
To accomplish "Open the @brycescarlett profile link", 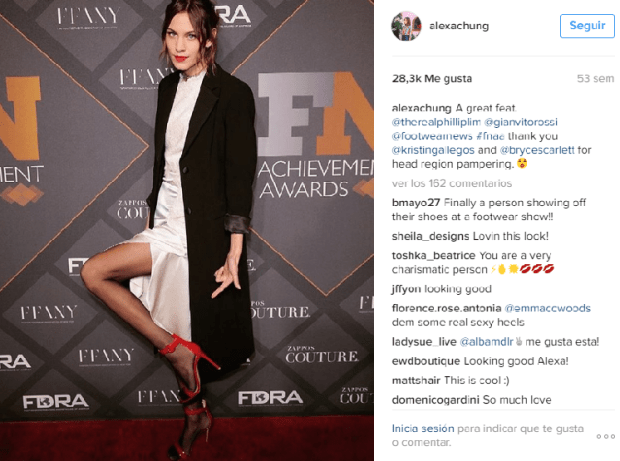I will [537, 150].
